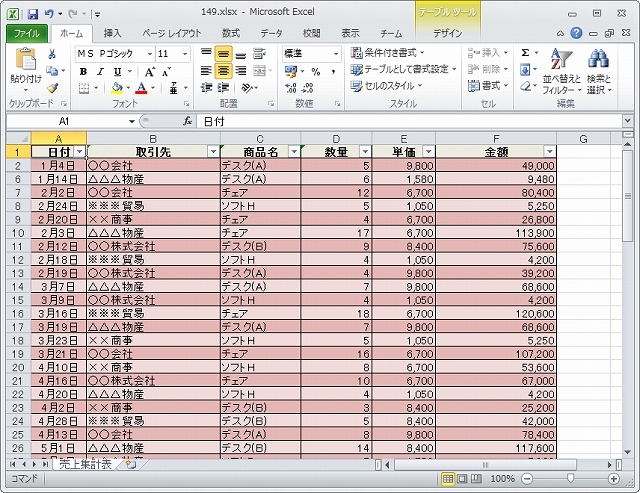Click the AutoSum sigma icon
This screenshot has height=493, width=640.
coord(526,53)
